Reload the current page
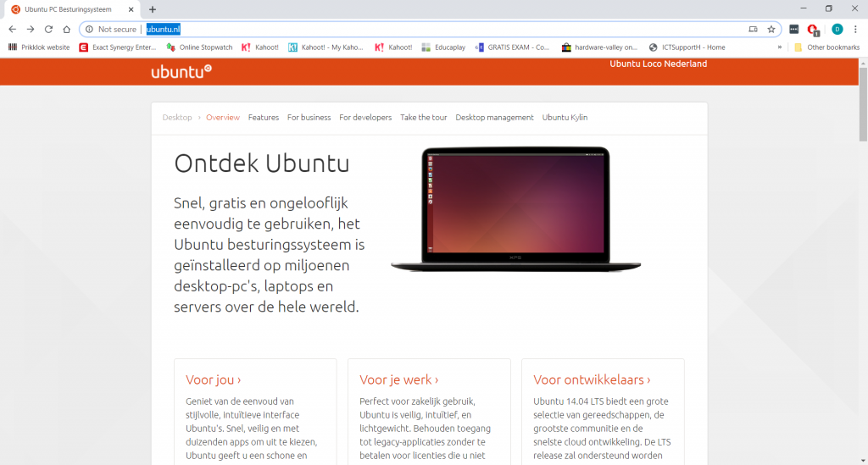The height and width of the screenshot is (465, 868). pos(48,30)
